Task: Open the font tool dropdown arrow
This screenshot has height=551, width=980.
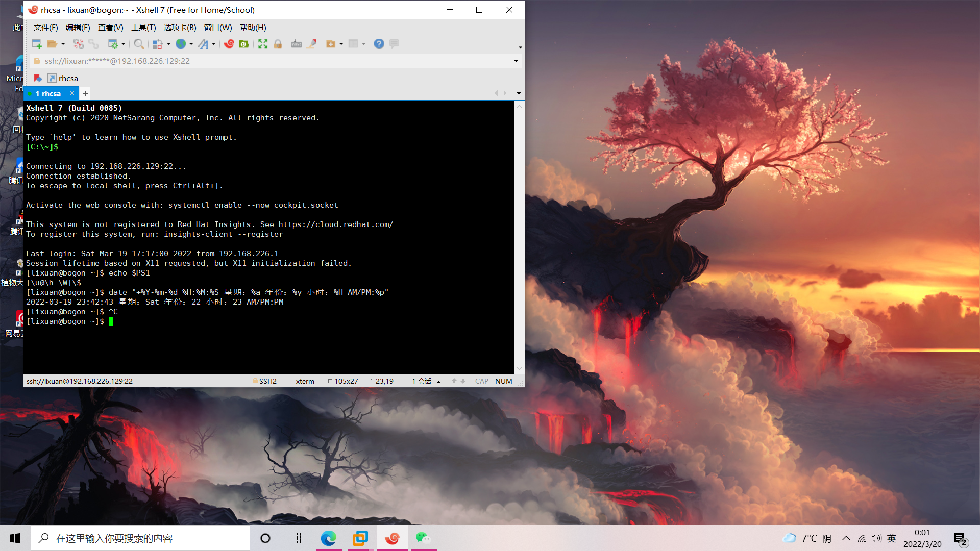Action: [212, 44]
